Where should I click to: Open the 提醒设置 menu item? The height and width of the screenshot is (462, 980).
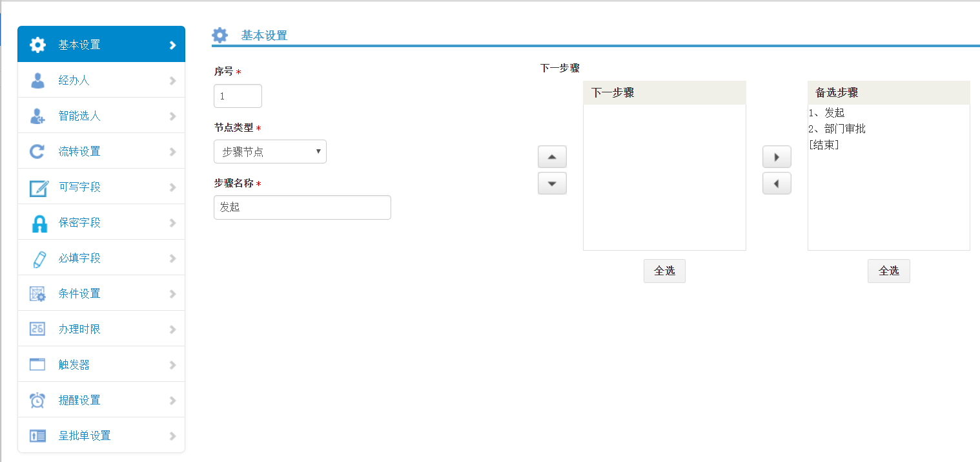(x=101, y=400)
